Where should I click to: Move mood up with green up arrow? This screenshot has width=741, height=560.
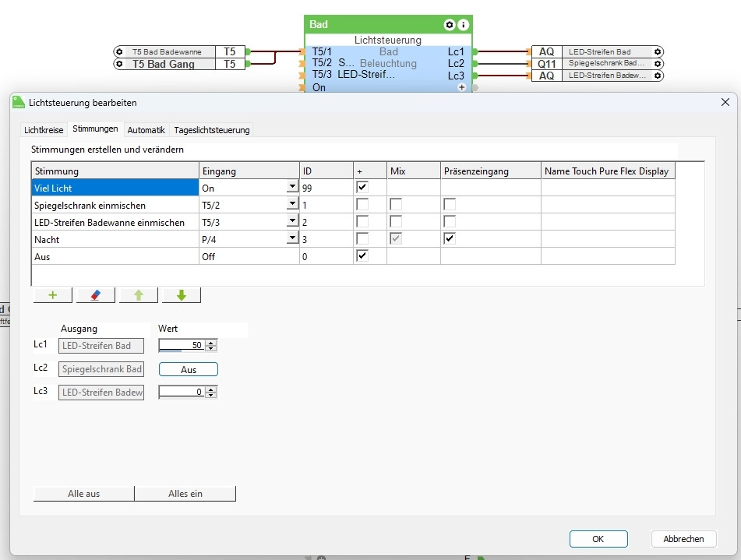[139, 295]
